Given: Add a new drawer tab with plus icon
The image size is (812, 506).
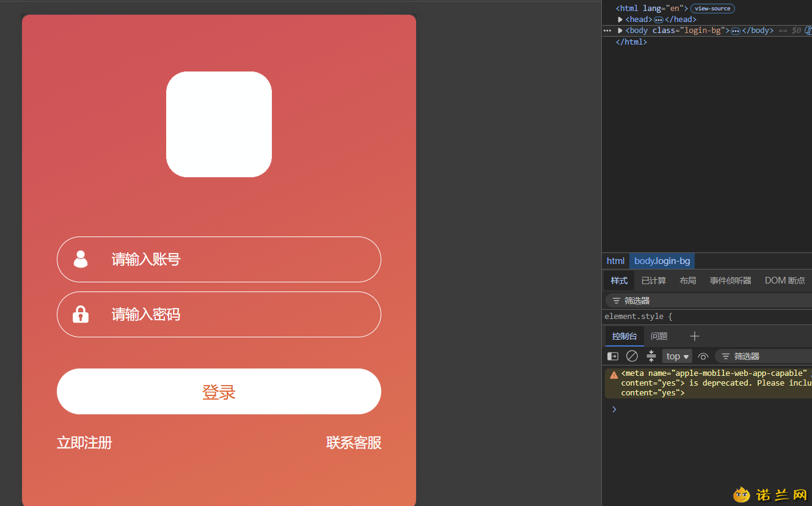Looking at the screenshot, I should pos(694,336).
